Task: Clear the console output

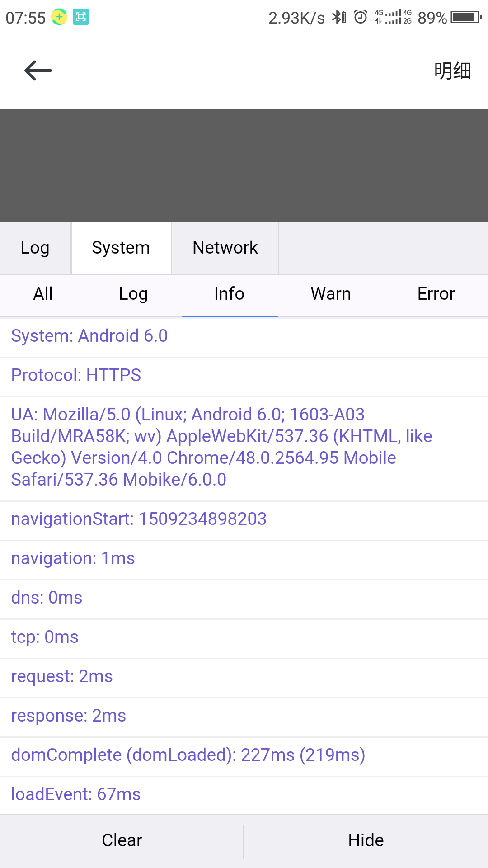Action: click(x=122, y=841)
